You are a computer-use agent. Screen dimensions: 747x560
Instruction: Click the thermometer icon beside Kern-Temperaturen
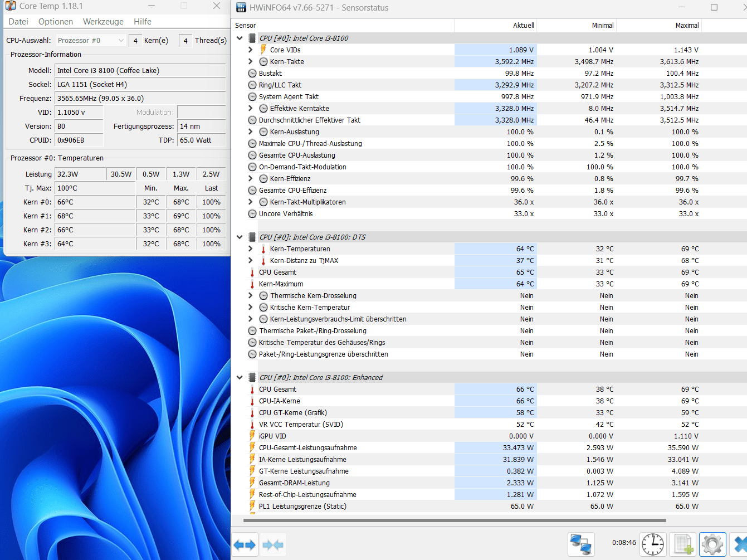click(x=263, y=249)
